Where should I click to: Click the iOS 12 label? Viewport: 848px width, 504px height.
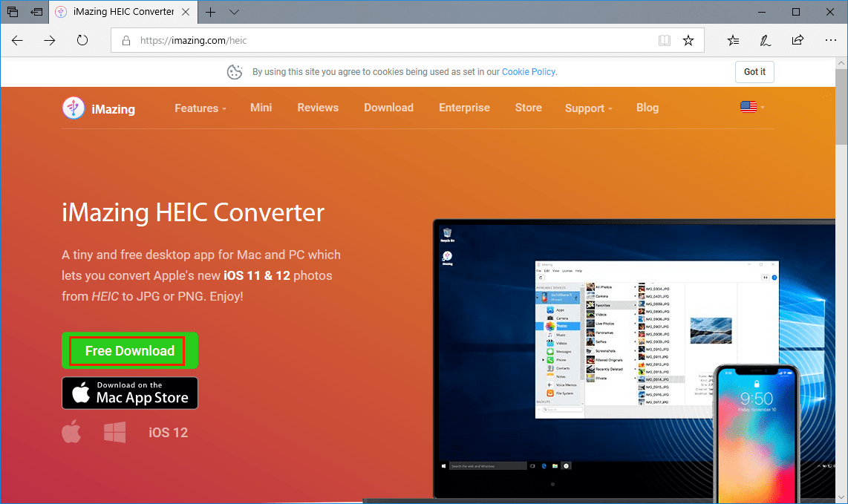[169, 433]
